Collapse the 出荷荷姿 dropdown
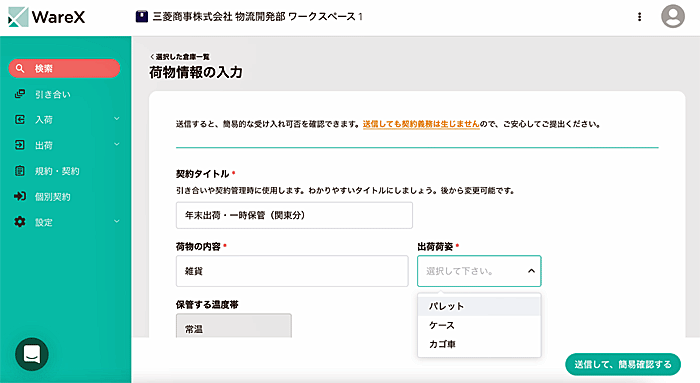This screenshot has width=700, height=383. 531,271
